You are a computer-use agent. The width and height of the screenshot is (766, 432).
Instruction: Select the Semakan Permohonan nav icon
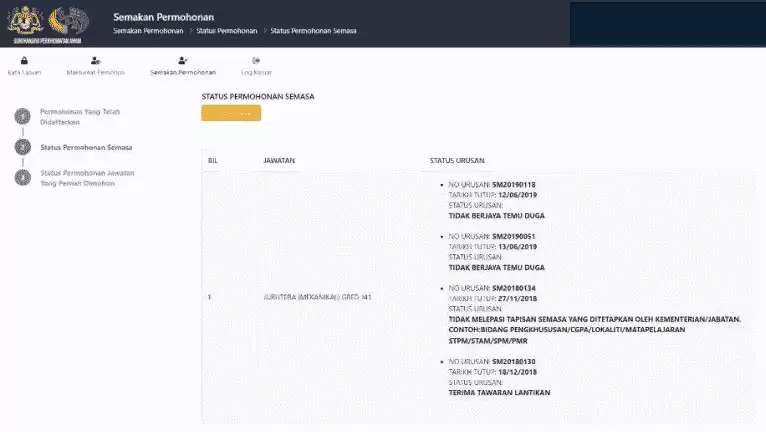(x=182, y=61)
